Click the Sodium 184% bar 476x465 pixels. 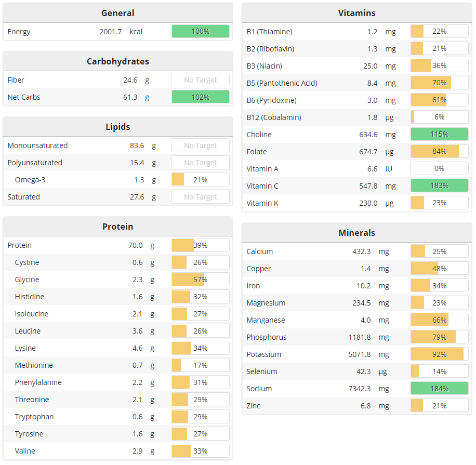click(x=439, y=389)
